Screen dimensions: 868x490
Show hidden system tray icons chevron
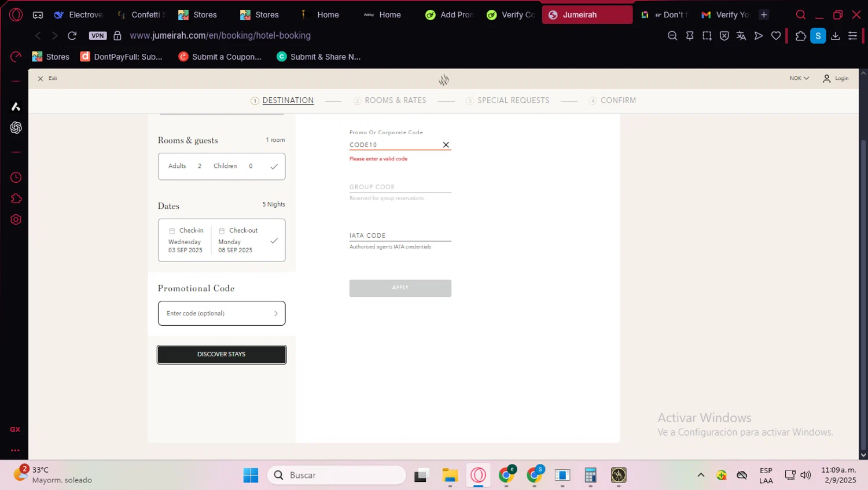pos(701,475)
